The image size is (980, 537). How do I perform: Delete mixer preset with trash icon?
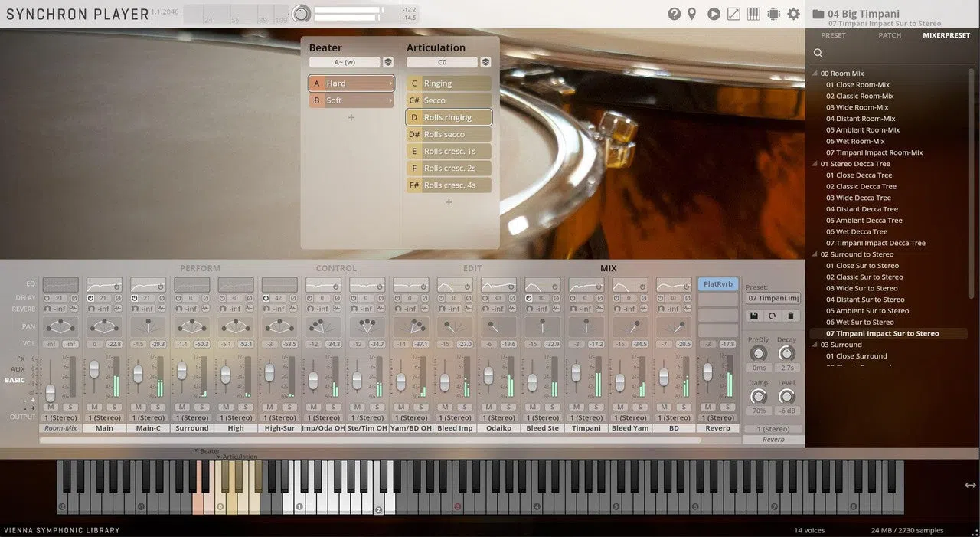tap(792, 316)
